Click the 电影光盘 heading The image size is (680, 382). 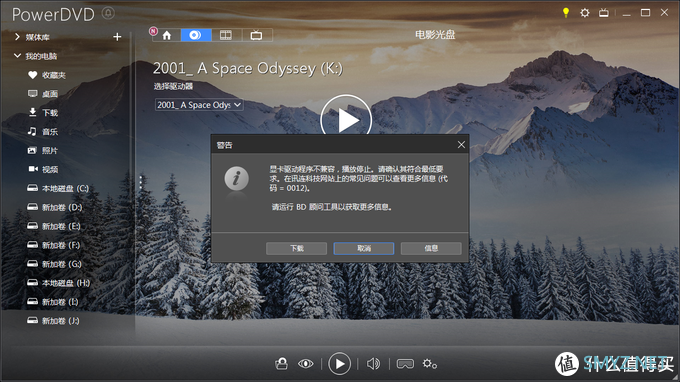(435, 35)
